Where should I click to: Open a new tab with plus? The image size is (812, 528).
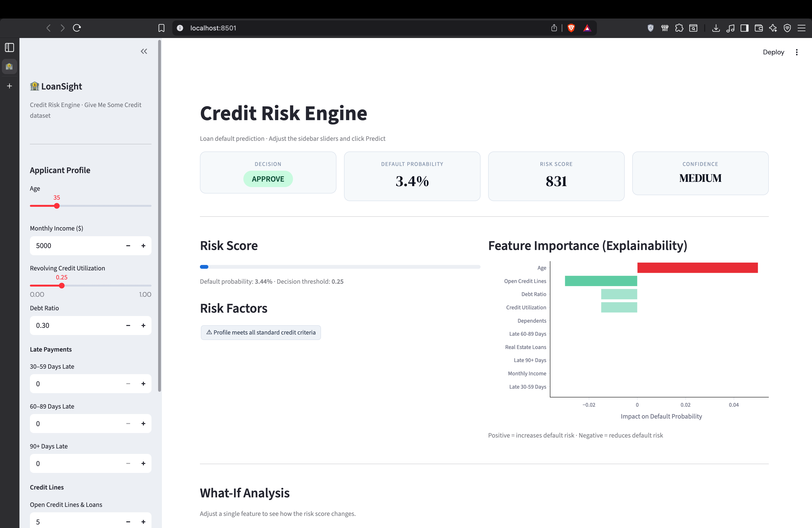tap(9, 86)
